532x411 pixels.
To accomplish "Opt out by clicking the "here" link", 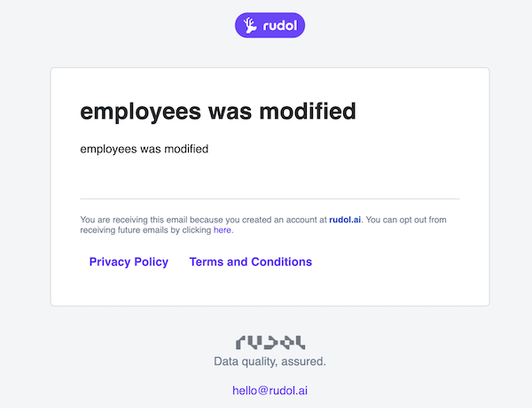I will point(223,230).
